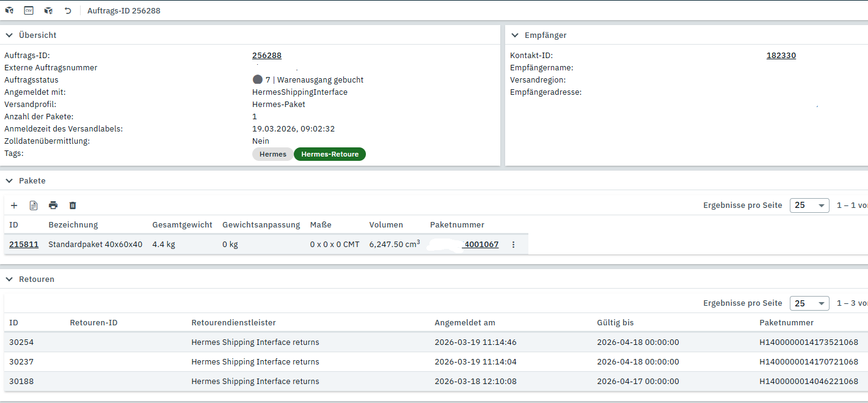Add a new package with the plus icon
The height and width of the screenshot is (403, 868).
(x=14, y=205)
